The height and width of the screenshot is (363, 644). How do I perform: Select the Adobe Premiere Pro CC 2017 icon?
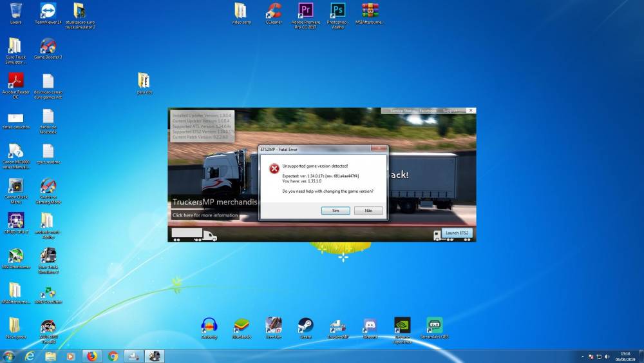(305, 11)
